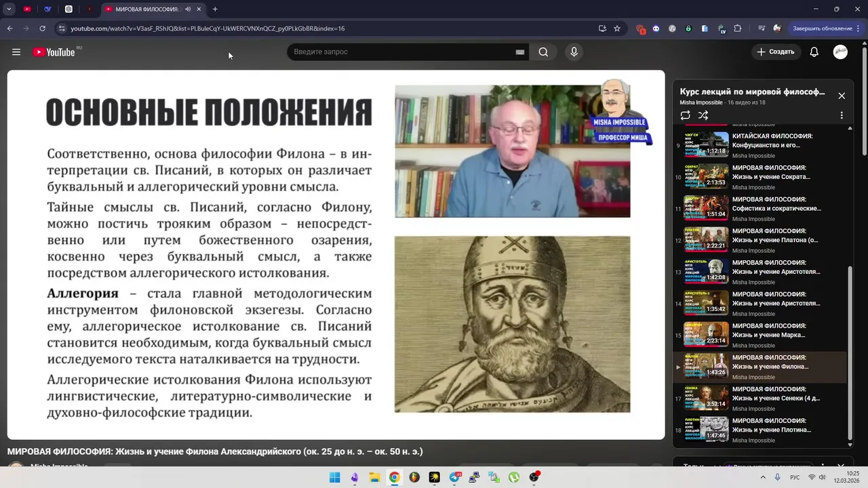
Task: Toggle playlist shuffle
Action: (703, 116)
